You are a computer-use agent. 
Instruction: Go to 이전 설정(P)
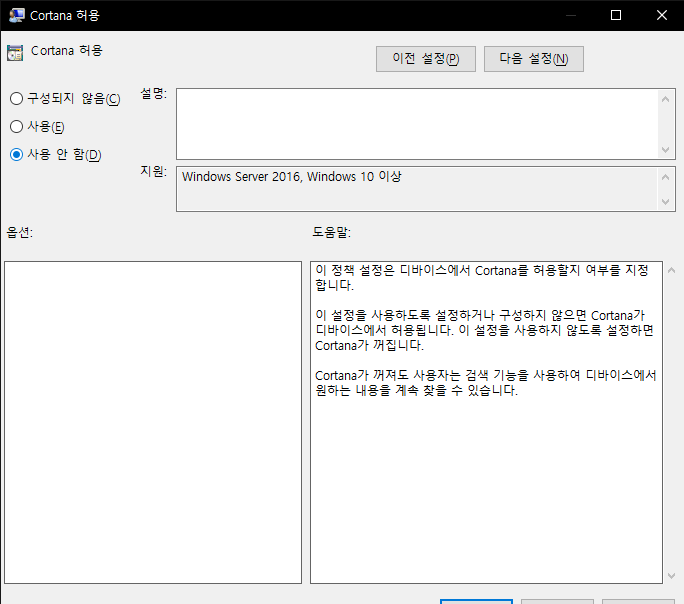click(426, 59)
